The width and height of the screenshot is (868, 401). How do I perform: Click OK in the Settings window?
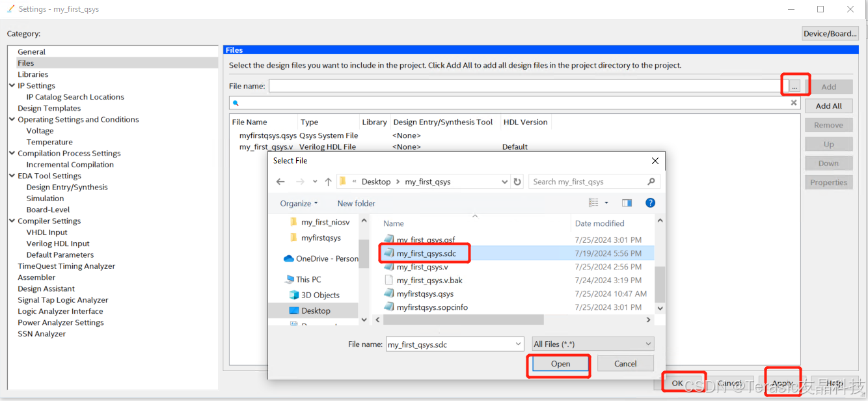coord(677,383)
